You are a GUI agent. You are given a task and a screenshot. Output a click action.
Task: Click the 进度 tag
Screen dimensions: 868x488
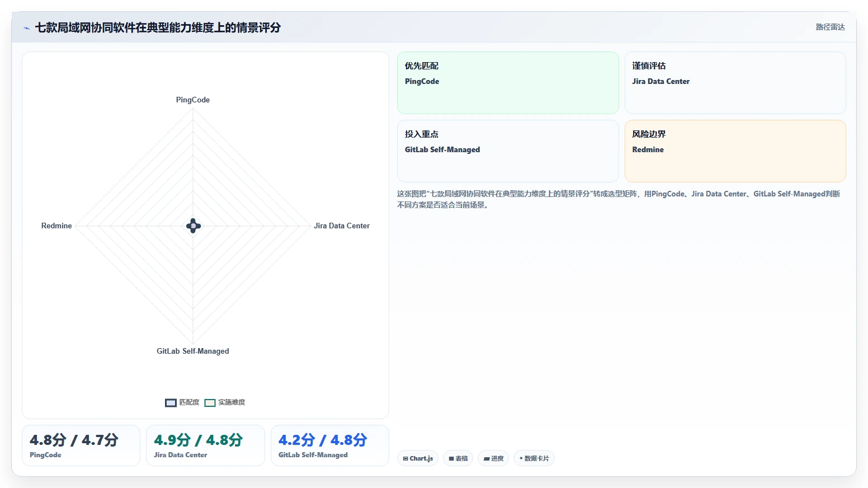tap(493, 458)
